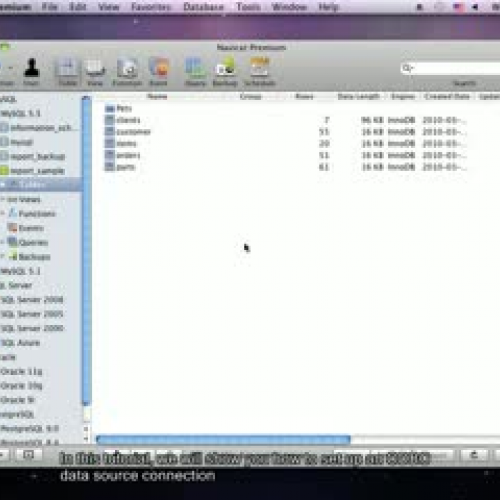Collapse the Tables node in sidebar
The image size is (500, 500).
click(2, 184)
